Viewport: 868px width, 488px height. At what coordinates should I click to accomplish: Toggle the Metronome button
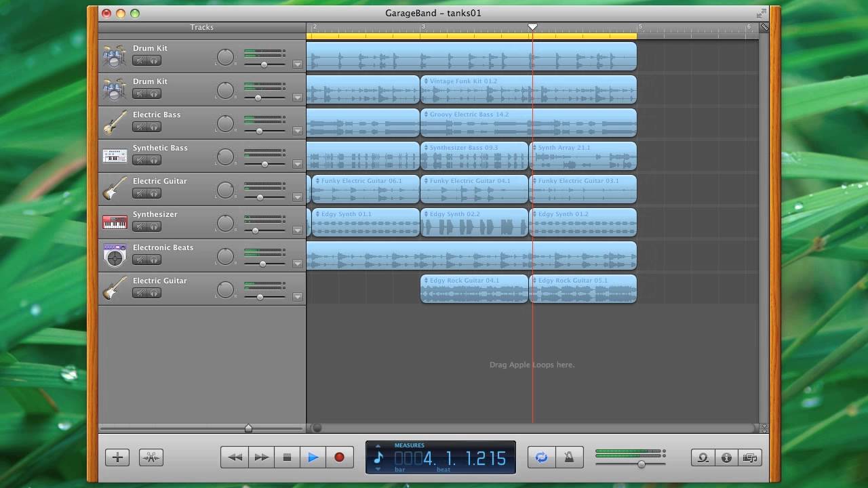tap(569, 457)
